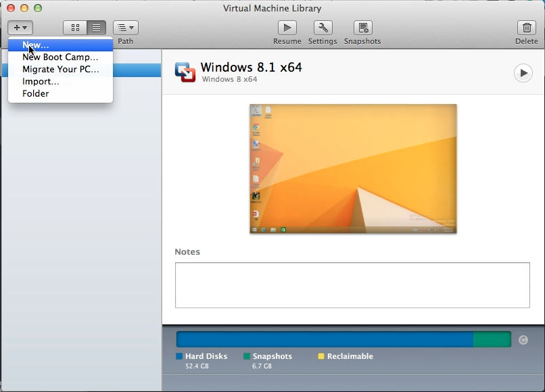Screen dimensions: 545x392
Task: Select Migrate Your PC... menu item
Action: coord(60,69)
